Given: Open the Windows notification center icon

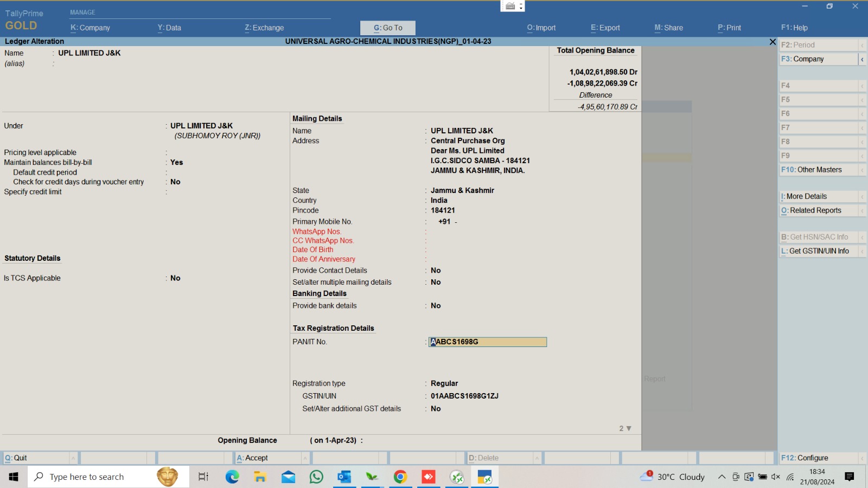Looking at the screenshot, I should [x=850, y=477].
